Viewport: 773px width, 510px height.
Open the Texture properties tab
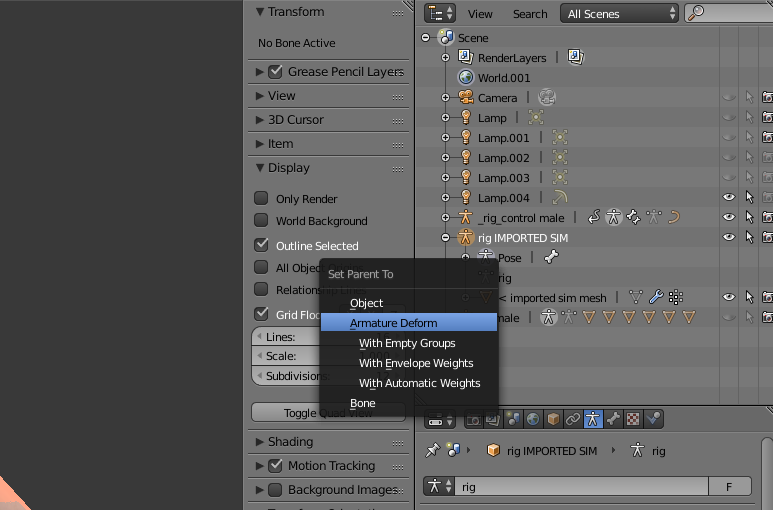tap(633, 419)
